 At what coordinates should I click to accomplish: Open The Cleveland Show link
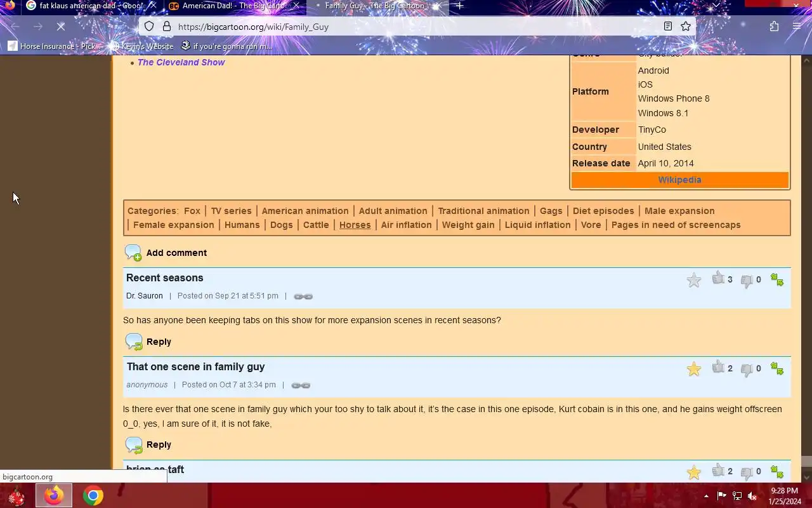[x=181, y=62]
